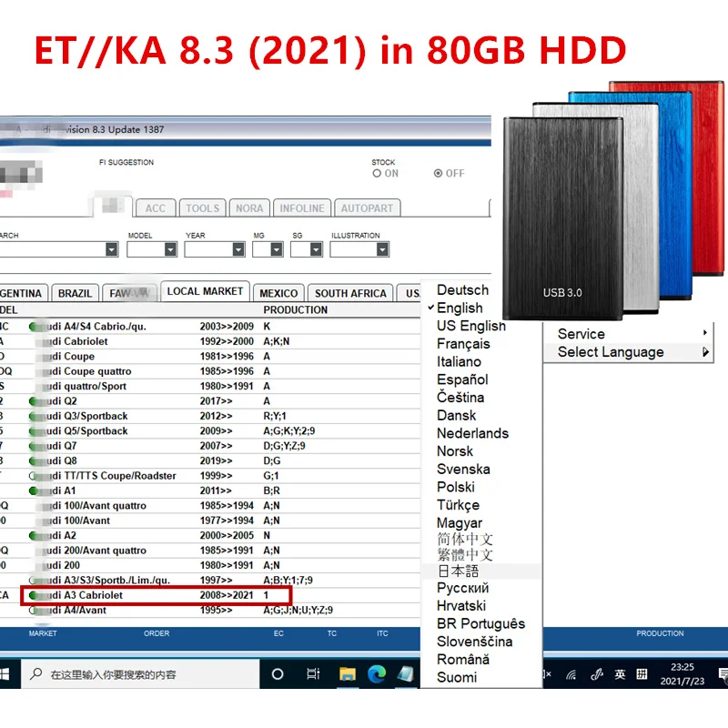Image resolution: width=728 pixels, height=728 pixels.
Task: Choose Dansk language
Action: coord(457,415)
